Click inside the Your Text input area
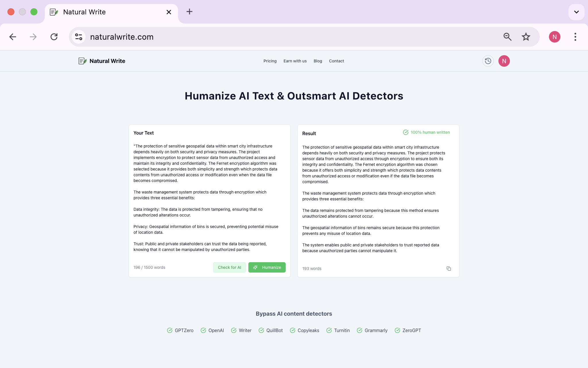The width and height of the screenshot is (588, 368). tap(209, 198)
